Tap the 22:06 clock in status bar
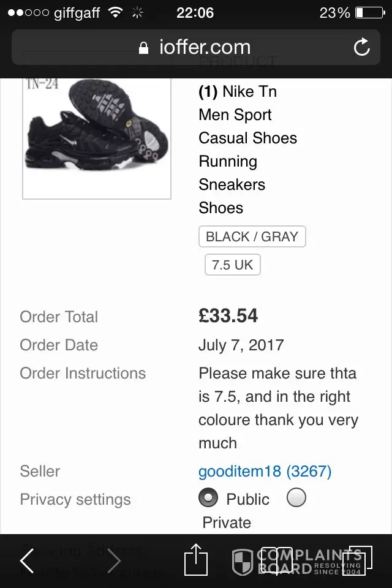Screen dimensions: 392x588 click(x=195, y=12)
